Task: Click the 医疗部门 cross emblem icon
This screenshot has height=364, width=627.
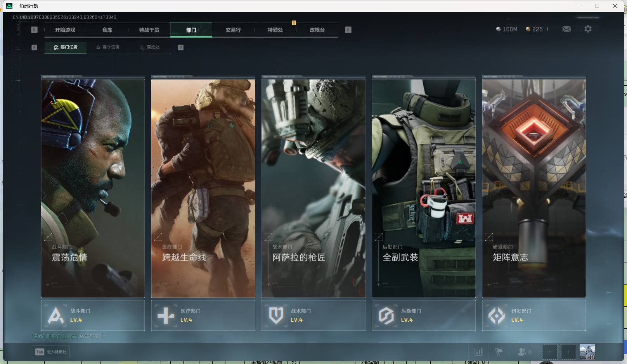Action: (x=166, y=316)
